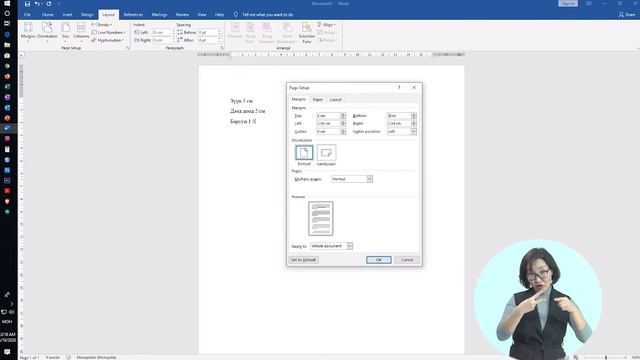The height and width of the screenshot is (360, 640).
Task: Open Layout tab in Page Setup dialog
Action: (x=336, y=100)
